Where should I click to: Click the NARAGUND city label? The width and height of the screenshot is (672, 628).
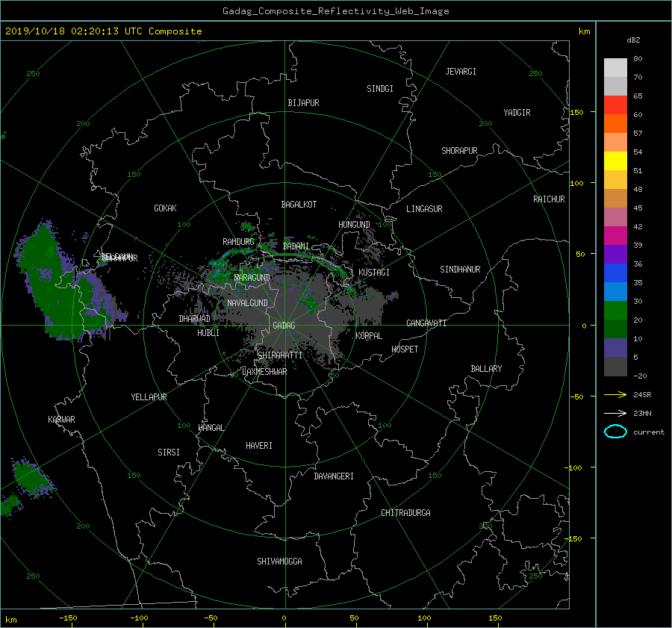tap(252, 278)
